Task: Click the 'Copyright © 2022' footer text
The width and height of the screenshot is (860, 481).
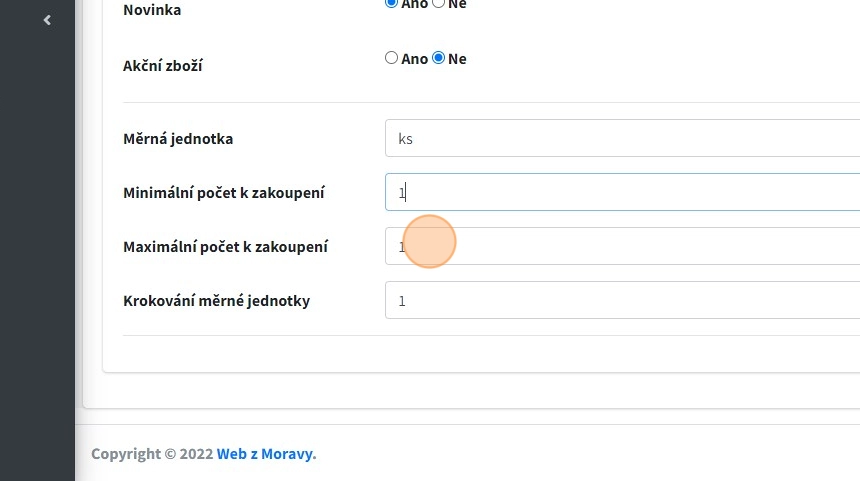Action: [152, 454]
